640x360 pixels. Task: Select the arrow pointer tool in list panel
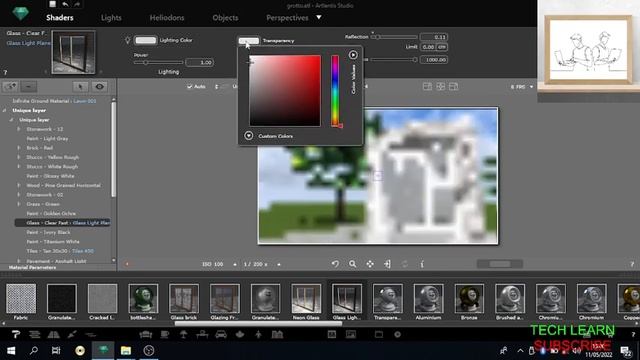point(80,87)
